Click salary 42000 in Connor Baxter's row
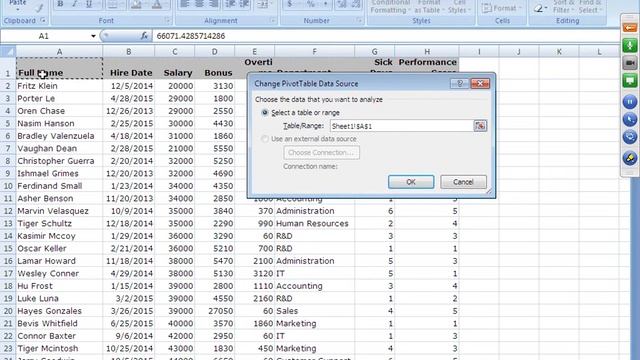The height and width of the screenshot is (360, 640). point(175,336)
